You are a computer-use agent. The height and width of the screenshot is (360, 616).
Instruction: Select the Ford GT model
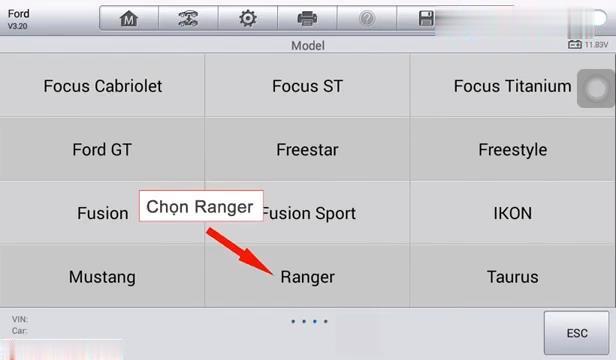point(102,149)
